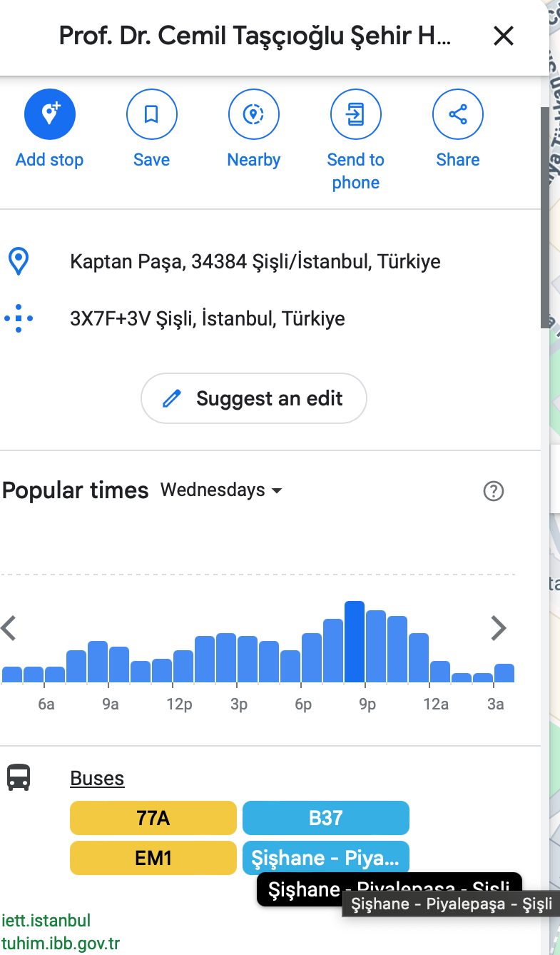Select bus line B37
This screenshot has width=560, height=955.
325,818
